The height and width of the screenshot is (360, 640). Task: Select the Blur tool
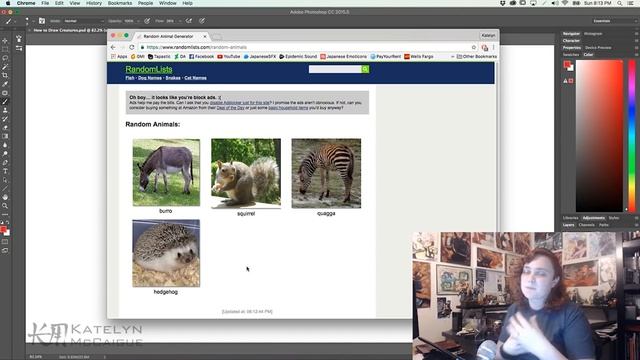[x=5, y=145]
